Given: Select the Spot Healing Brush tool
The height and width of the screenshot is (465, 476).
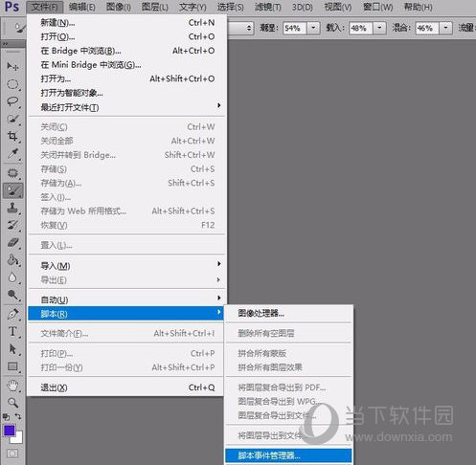Looking at the screenshot, I should 12,173.
